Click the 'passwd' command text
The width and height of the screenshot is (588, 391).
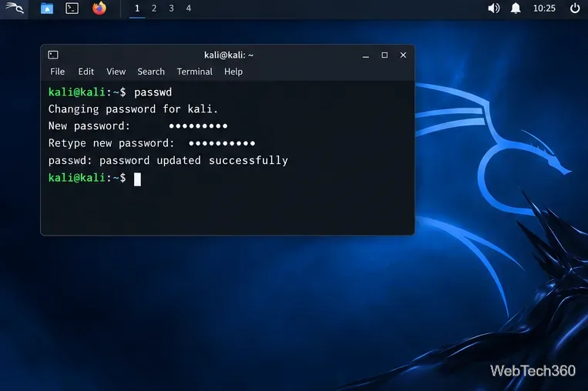pyautogui.click(x=153, y=92)
